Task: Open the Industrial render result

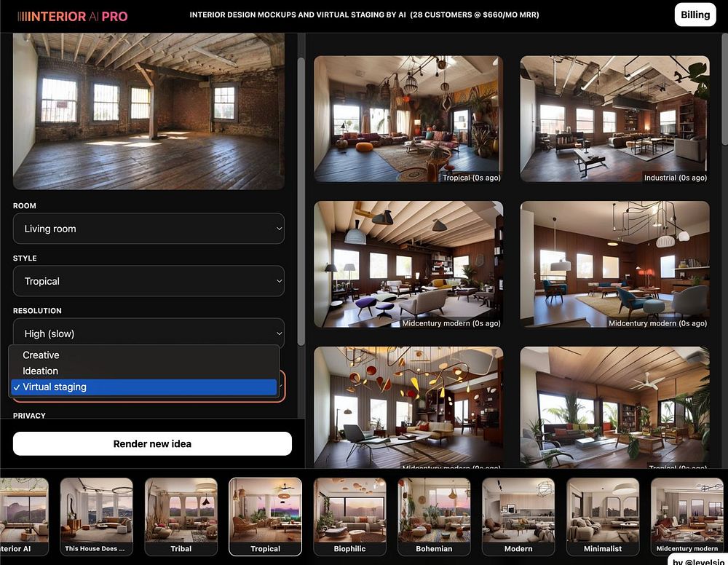Action: click(614, 119)
